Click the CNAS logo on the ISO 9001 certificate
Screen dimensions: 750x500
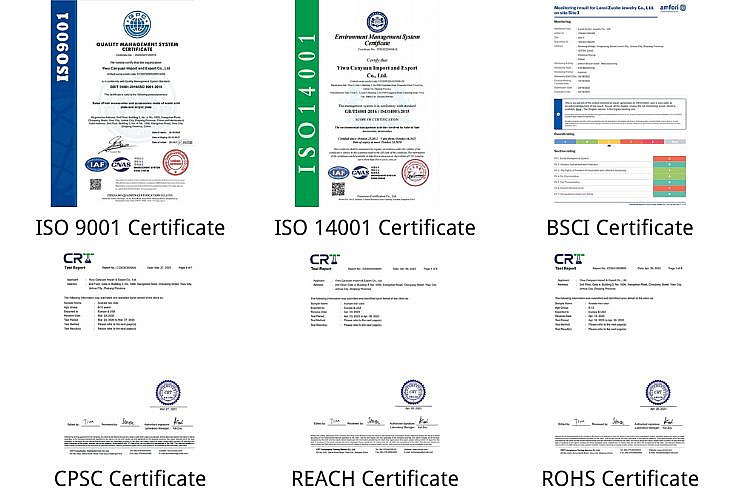(x=121, y=164)
